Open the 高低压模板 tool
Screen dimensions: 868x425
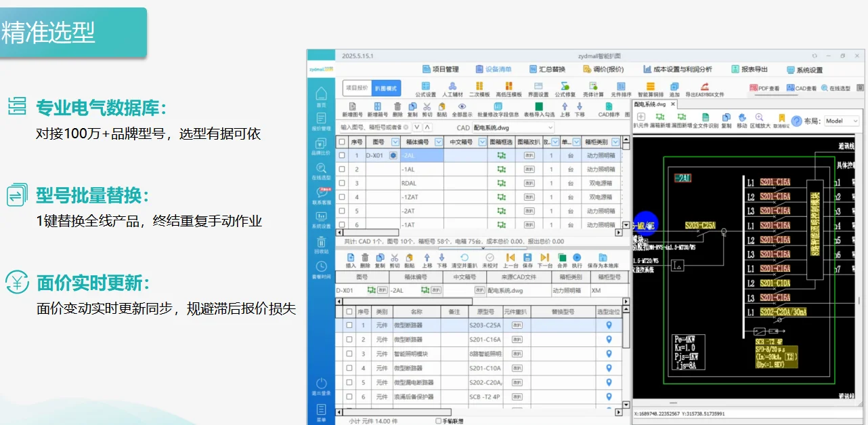click(x=509, y=86)
